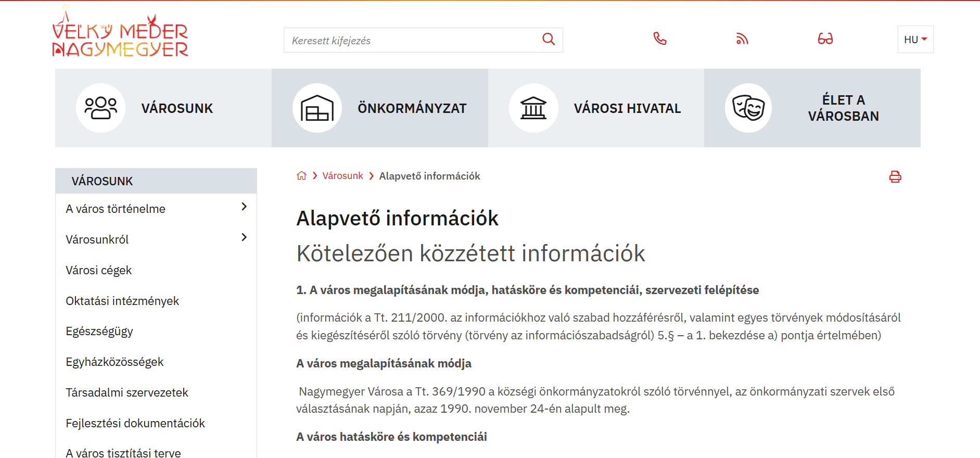This screenshot has height=458, width=980.
Task: Click the phone contact icon
Action: [659, 39]
